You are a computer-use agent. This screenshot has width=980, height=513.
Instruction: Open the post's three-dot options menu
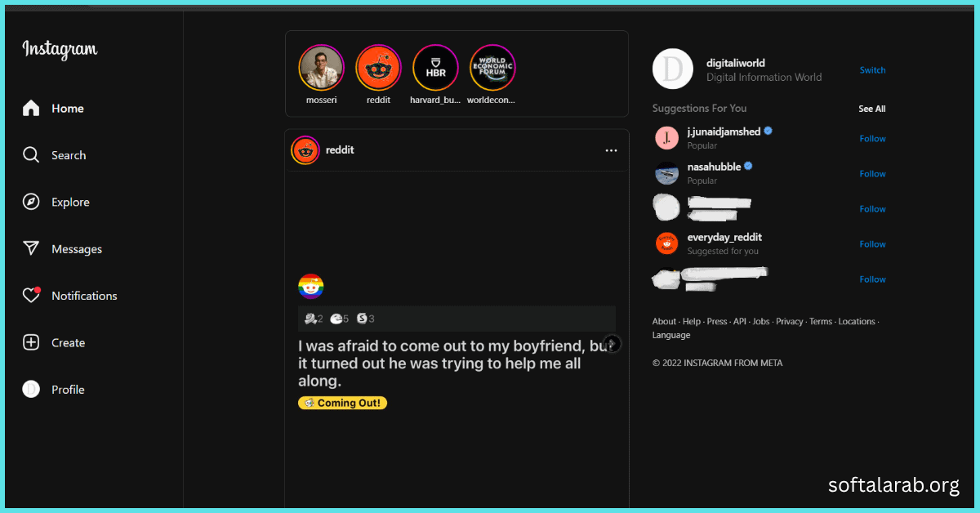[611, 150]
